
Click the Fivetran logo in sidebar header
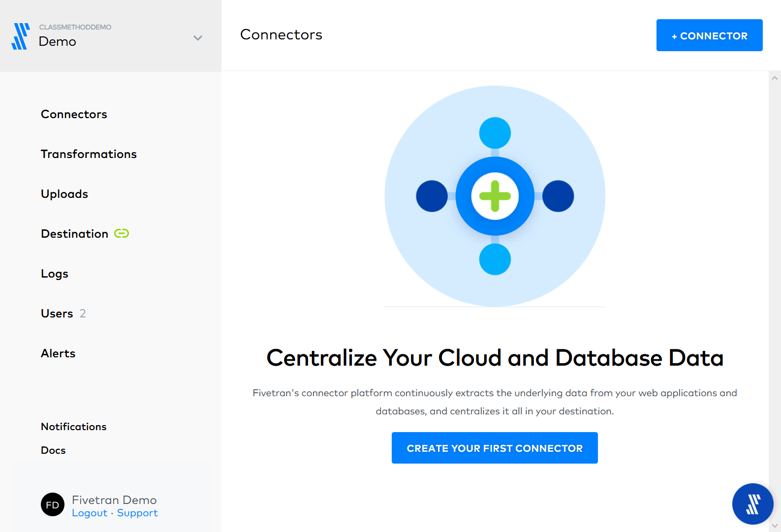point(21,36)
